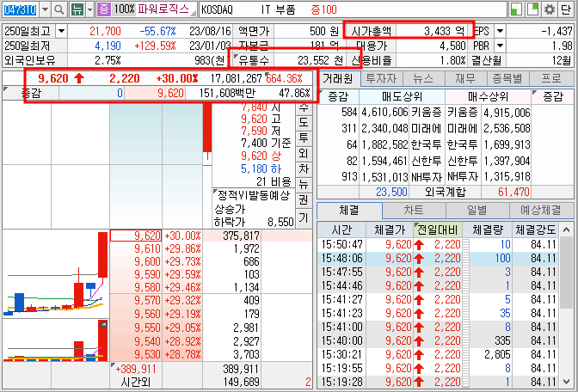The height and width of the screenshot is (392, 578).
Task: Click the 권 vertical side button
Action: [304, 199]
